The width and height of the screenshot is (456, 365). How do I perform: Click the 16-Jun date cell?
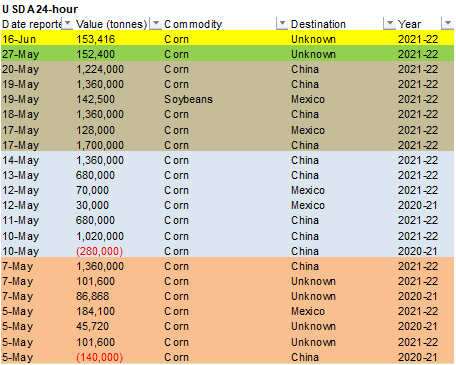19,39
